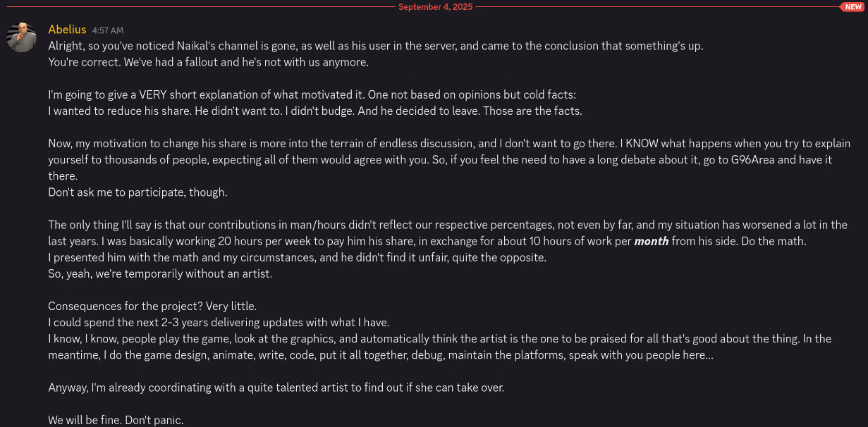The image size is (868, 427).
Task: Click the line about coordinating with a talented artist
Action: 276,388
